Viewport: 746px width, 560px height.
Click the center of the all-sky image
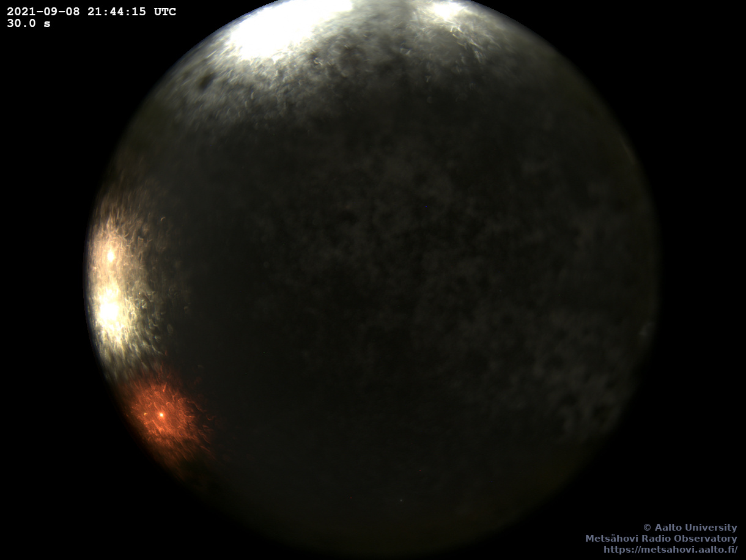point(372,278)
